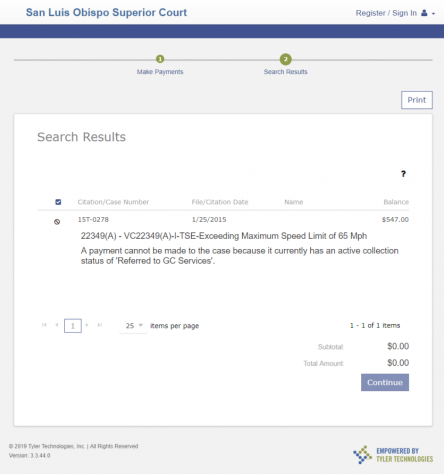Open the 25 items per page dropdown
This screenshot has height=474, width=444.
[133, 326]
